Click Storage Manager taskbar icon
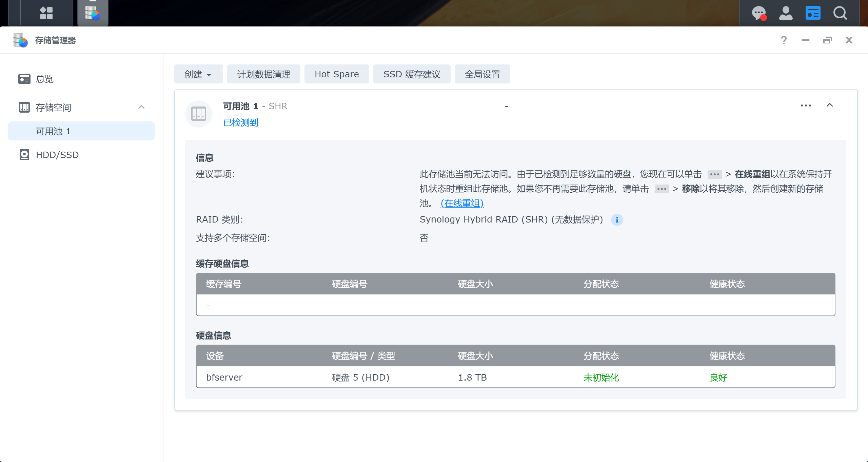868x462 pixels. click(x=93, y=13)
